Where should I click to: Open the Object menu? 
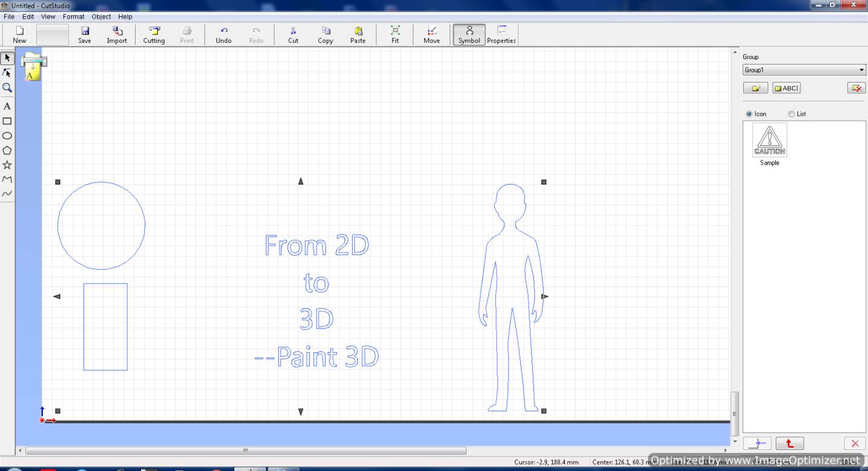(101, 17)
